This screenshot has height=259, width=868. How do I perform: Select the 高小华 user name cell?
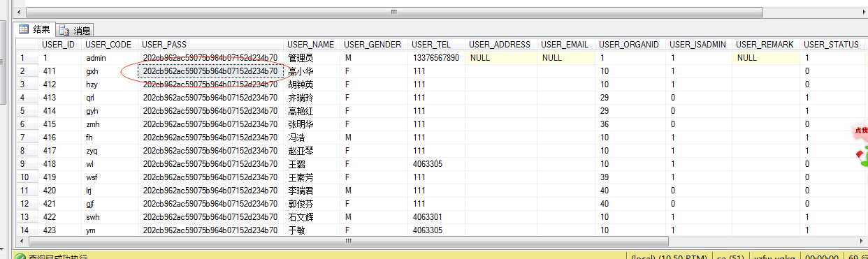point(312,71)
